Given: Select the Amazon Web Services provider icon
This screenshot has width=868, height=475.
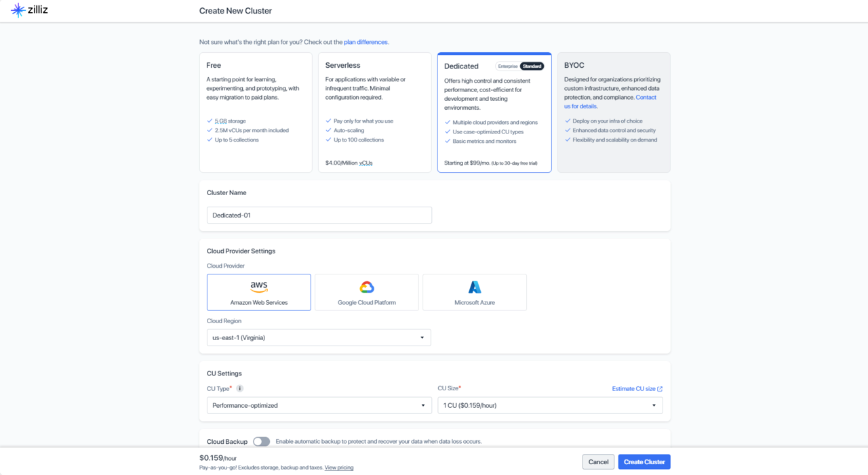Looking at the screenshot, I should 258,287.
